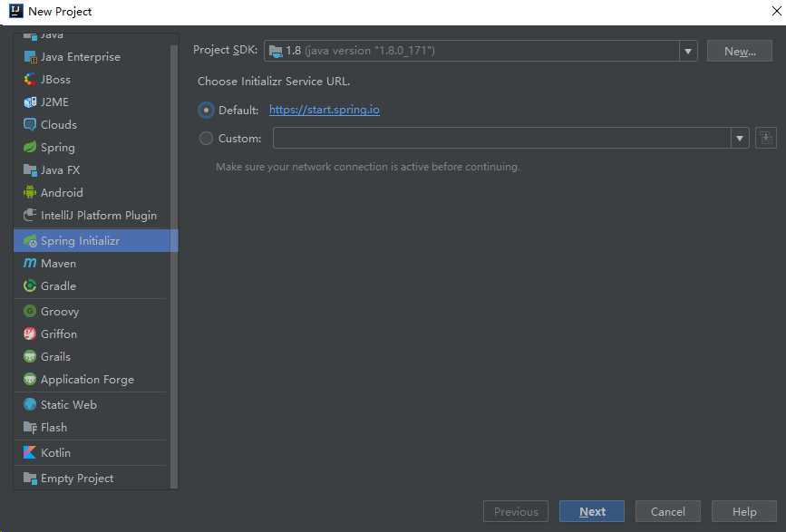Click the JBoss project icon
The image size is (786, 532).
click(x=30, y=79)
